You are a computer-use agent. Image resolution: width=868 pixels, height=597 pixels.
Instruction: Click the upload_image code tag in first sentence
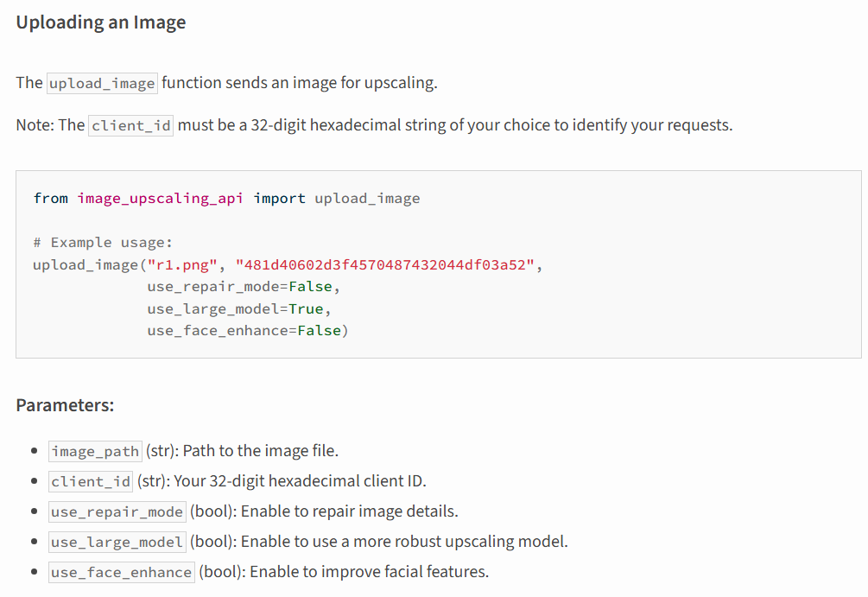102,83
